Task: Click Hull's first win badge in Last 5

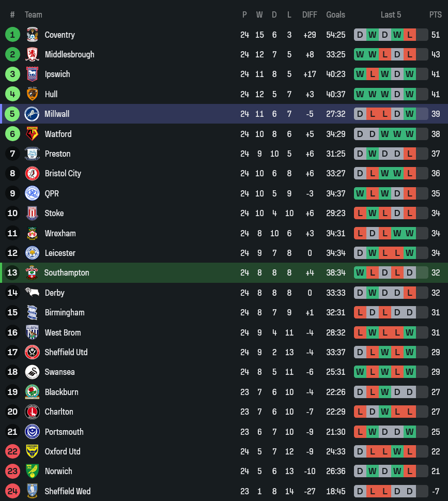Action: (x=360, y=94)
